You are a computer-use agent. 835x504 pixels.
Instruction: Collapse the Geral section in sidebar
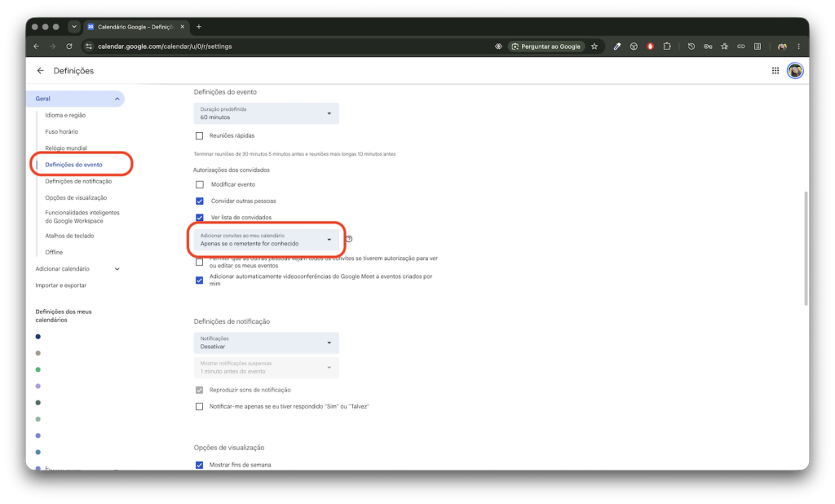tap(117, 99)
